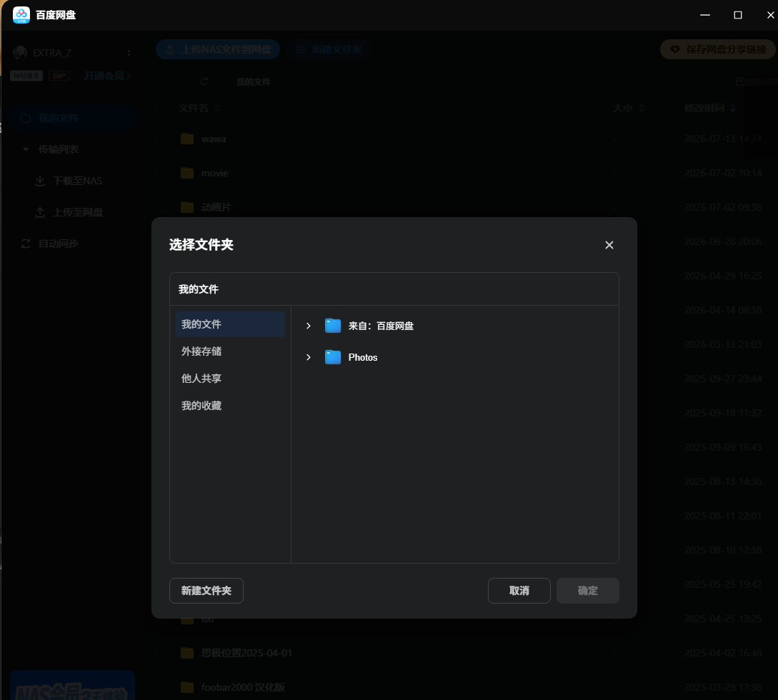Screen dimensions: 778x700
Task: Open the three-dot menu next to EXTRA_Z
Action: click(129, 53)
